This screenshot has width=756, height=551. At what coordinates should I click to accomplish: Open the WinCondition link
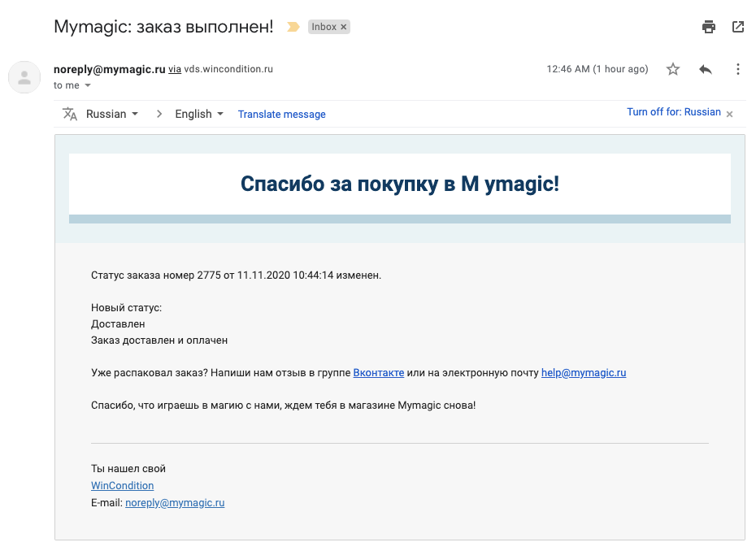point(122,486)
